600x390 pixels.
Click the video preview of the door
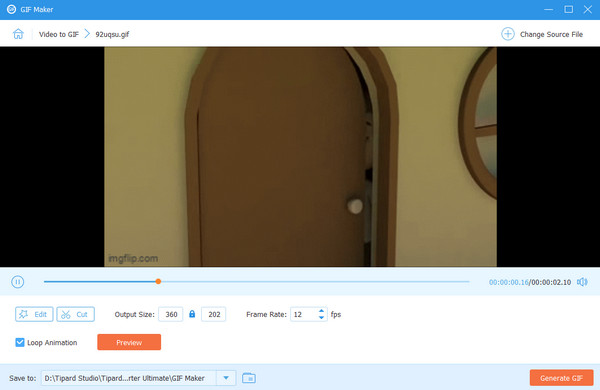(x=300, y=157)
